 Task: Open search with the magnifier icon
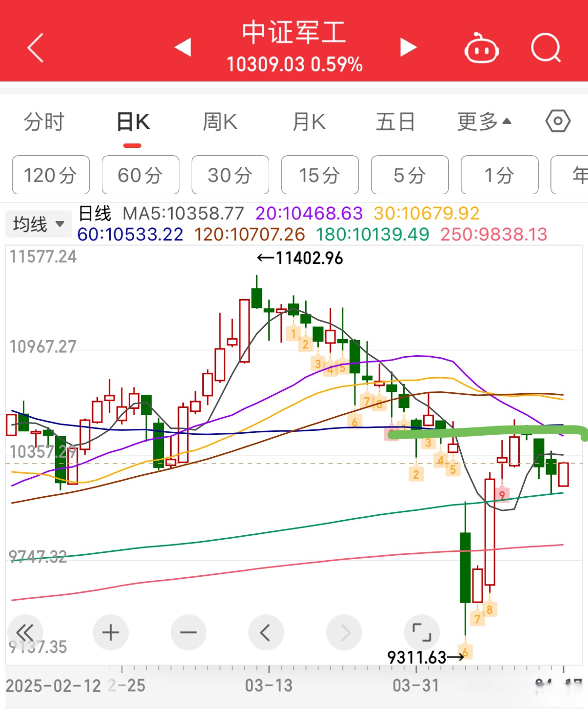(546, 48)
